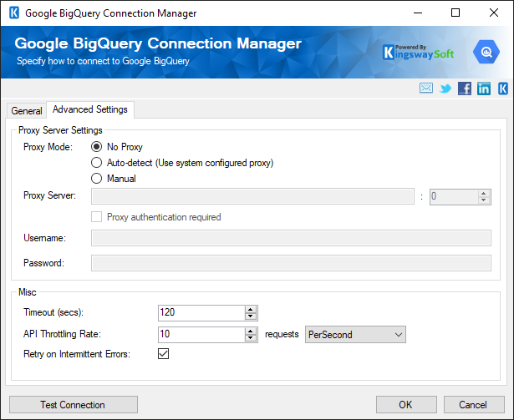Click the Google BigQuery hexagon icon
The height and width of the screenshot is (420, 514).
click(x=486, y=52)
